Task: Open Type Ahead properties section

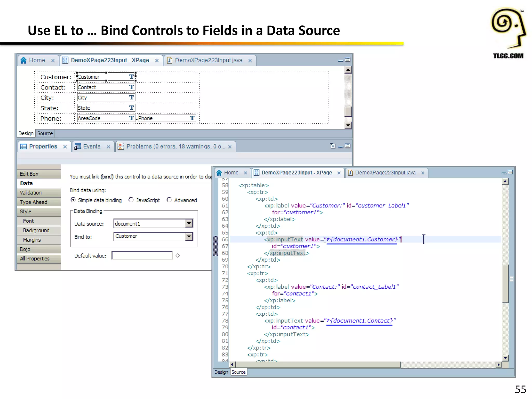Action: [39, 202]
